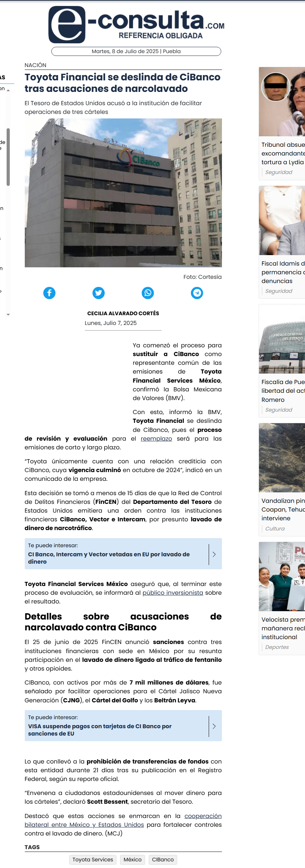The image size is (305, 868).
Task: Open related story CI Banco, Intercam y Vector vetadas
Action: point(109,558)
